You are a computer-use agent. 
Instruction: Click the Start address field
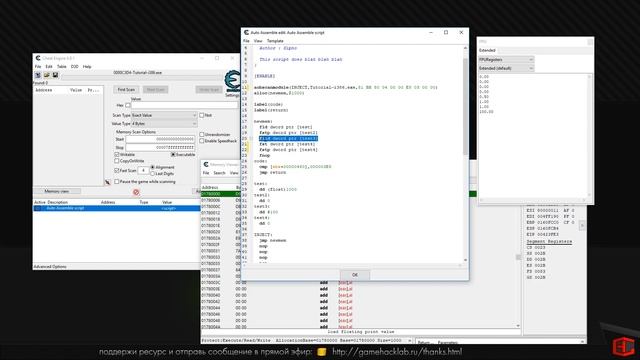pyautogui.click(x=160, y=139)
